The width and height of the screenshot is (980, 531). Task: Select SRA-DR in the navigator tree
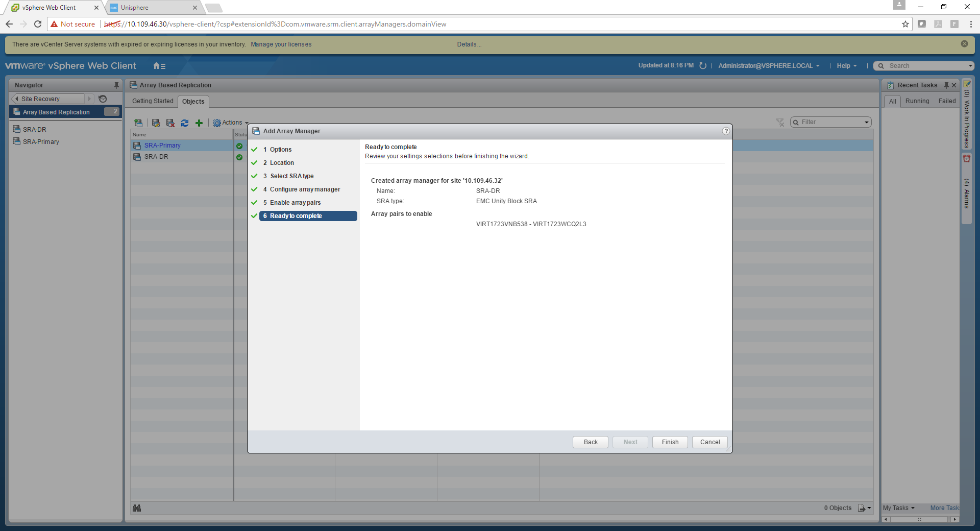[x=35, y=130]
